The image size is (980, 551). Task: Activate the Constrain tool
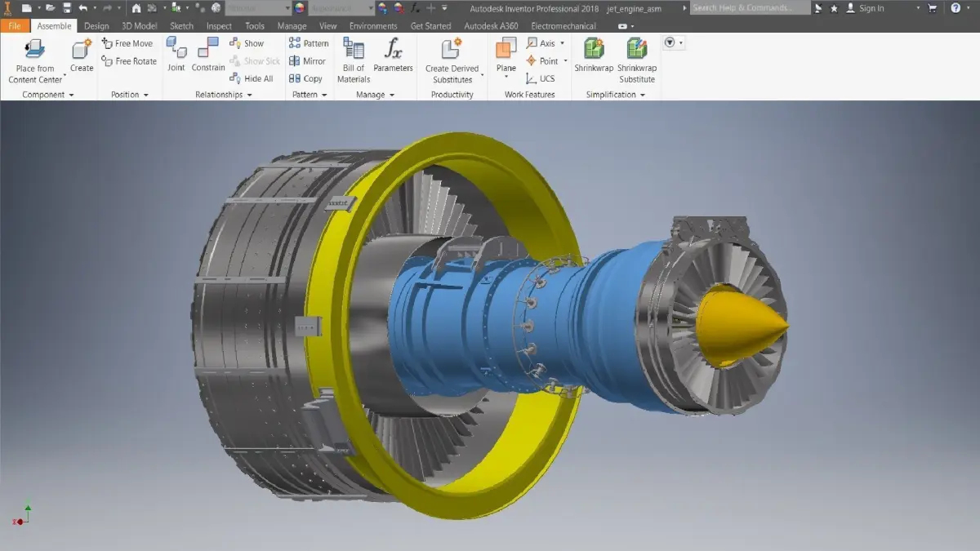pyautogui.click(x=208, y=56)
